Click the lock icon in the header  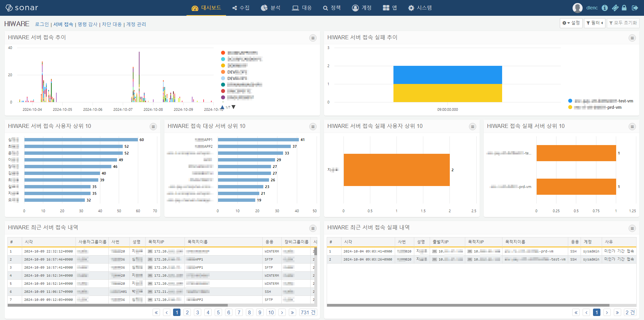pos(624,8)
